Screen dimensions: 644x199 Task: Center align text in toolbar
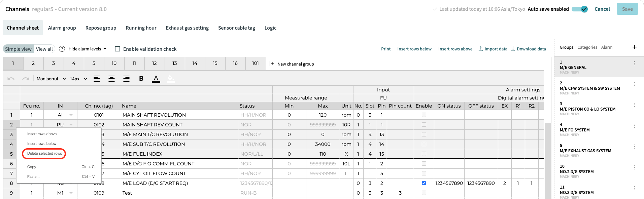click(111, 79)
